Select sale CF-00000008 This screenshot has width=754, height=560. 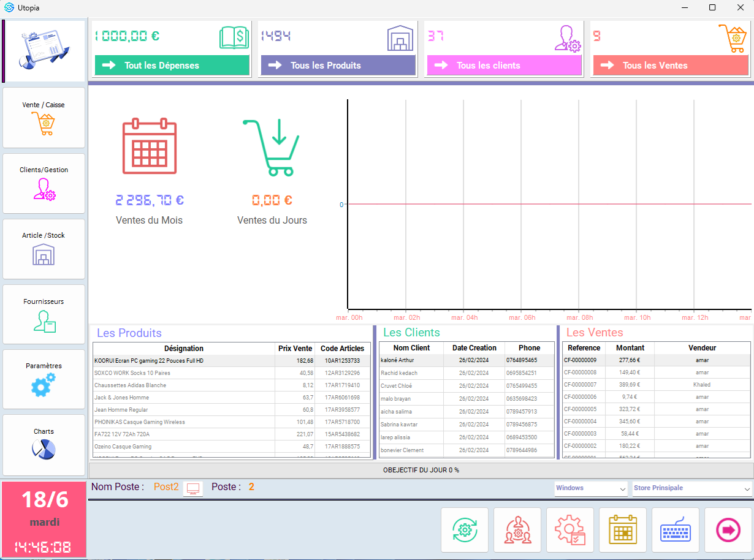tap(656, 373)
